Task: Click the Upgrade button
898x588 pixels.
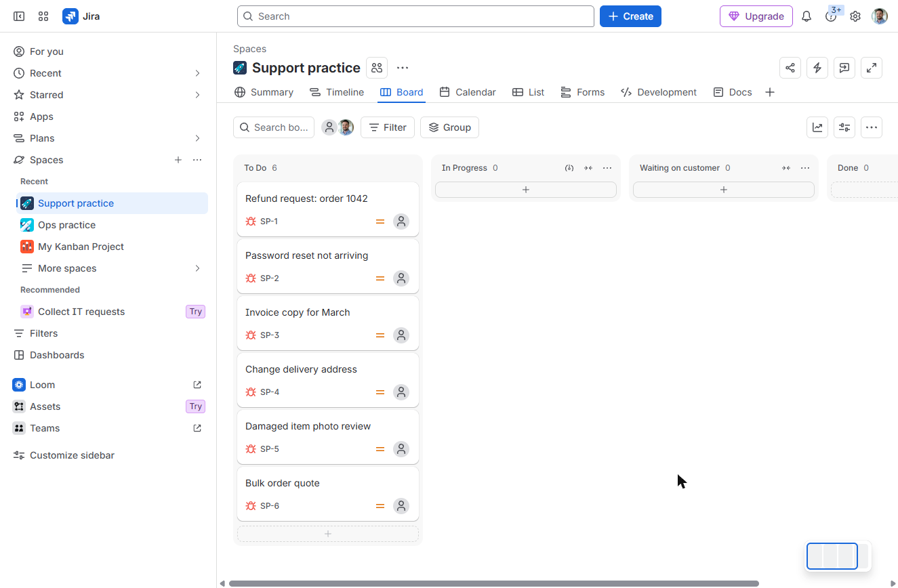Action: [756, 16]
